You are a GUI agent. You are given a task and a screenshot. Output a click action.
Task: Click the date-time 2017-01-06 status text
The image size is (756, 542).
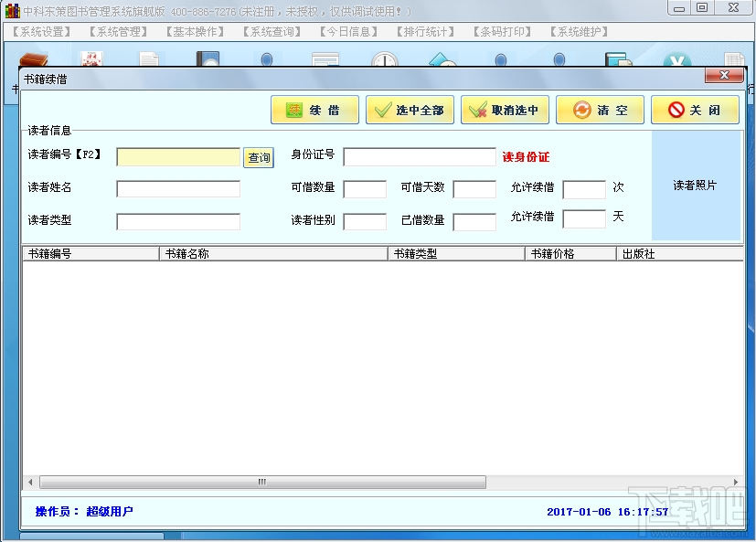[x=608, y=512]
